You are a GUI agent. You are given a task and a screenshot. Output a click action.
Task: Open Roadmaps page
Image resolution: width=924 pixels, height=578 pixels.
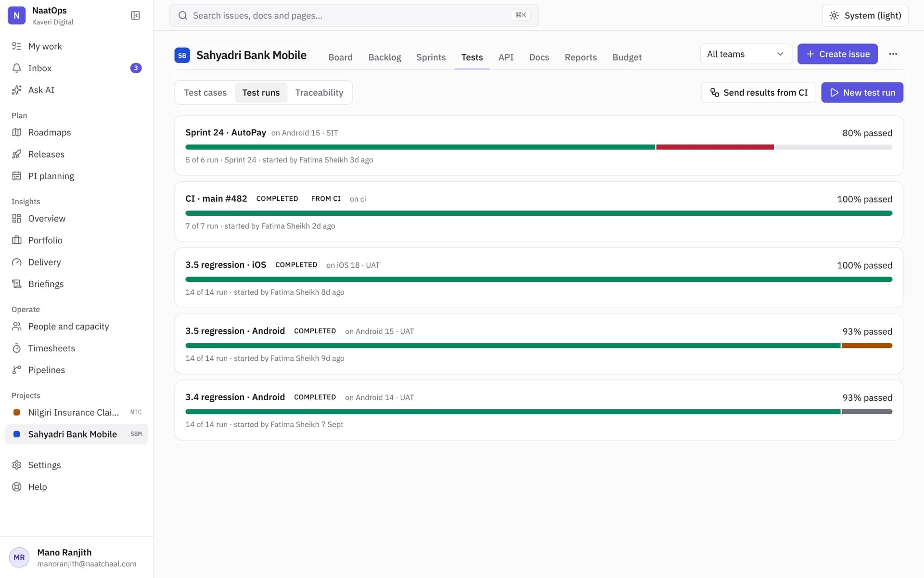(x=77, y=132)
